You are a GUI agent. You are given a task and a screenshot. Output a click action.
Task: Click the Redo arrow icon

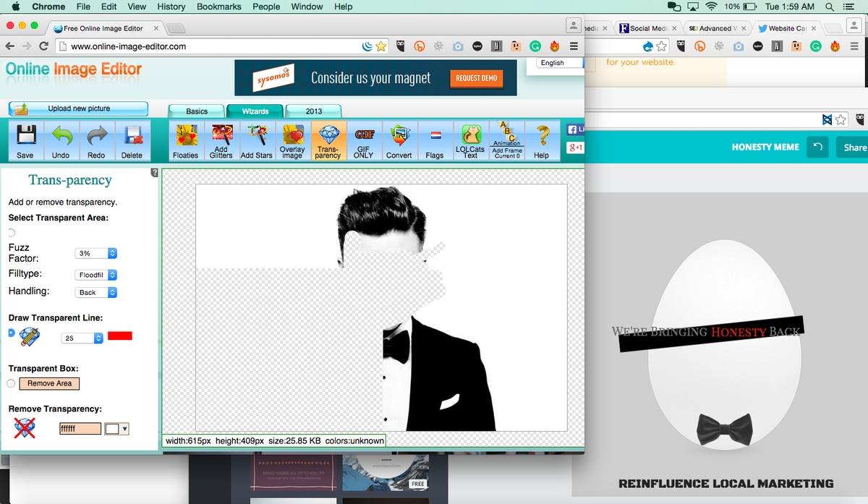tap(96, 140)
